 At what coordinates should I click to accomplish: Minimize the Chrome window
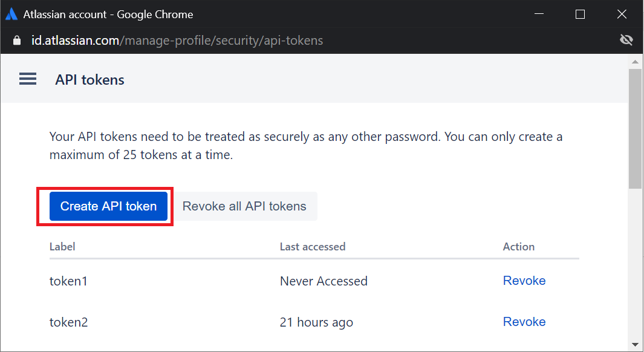(x=539, y=15)
